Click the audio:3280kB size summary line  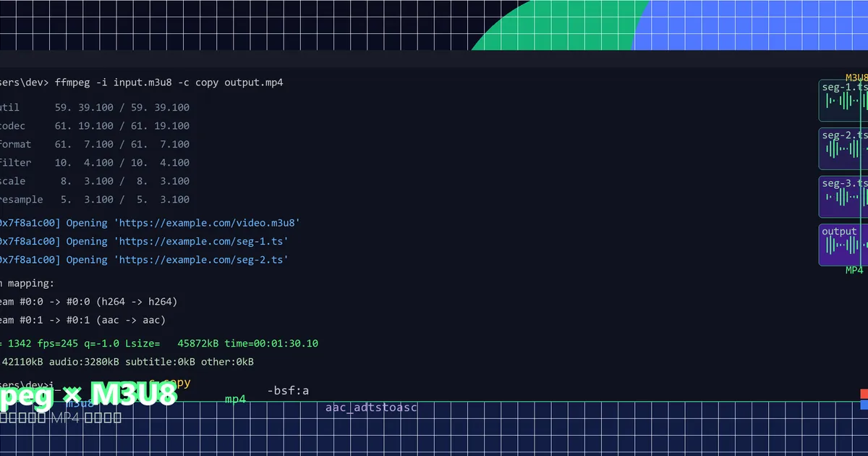127,361
